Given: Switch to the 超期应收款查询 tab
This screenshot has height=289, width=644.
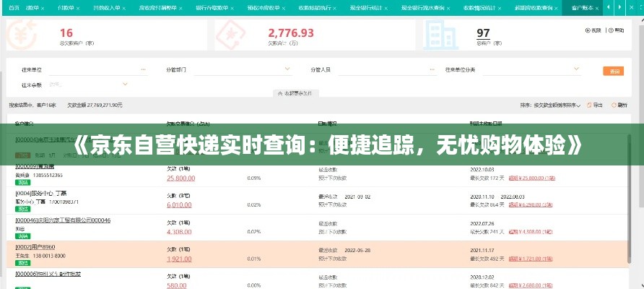Looking at the screenshot, I should click(x=534, y=8).
